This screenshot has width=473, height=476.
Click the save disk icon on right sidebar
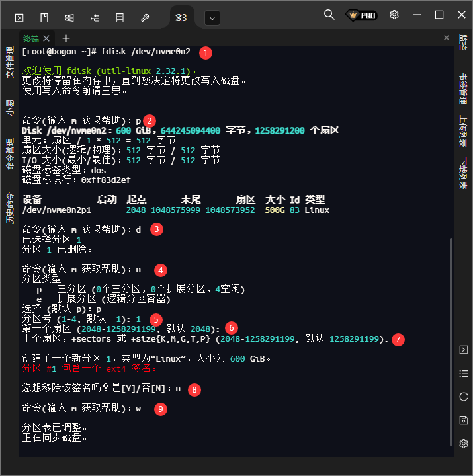[x=464, y=420]
